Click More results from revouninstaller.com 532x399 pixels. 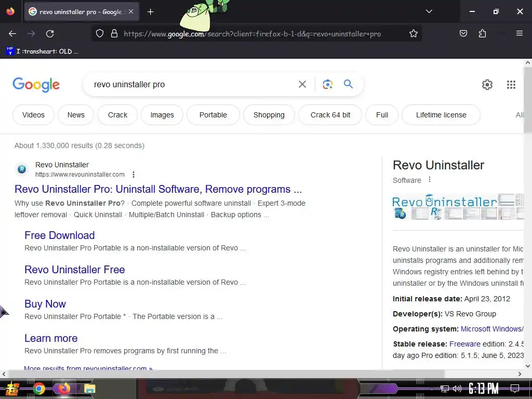point(88,367)
